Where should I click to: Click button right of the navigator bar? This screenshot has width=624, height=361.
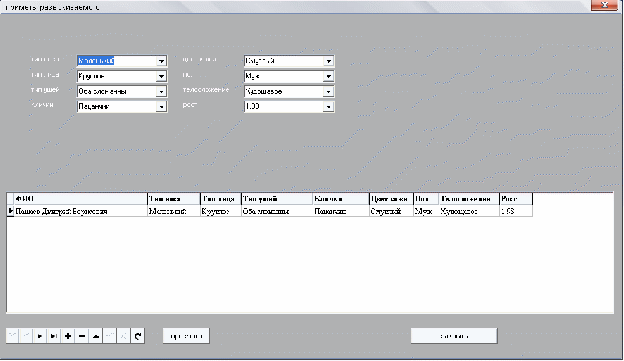(x=186, y=336)
